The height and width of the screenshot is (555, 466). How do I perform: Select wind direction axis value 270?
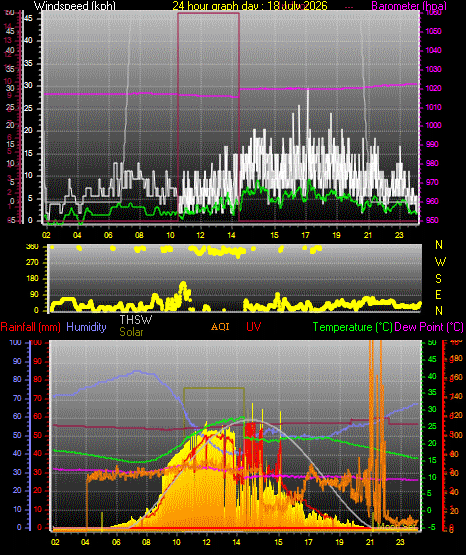tap(32, 263)
